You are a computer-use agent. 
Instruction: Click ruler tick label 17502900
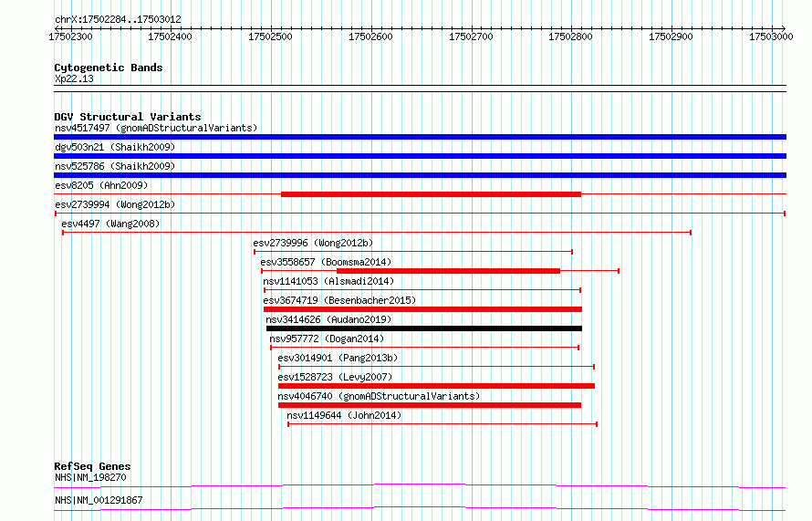point(671,36)
